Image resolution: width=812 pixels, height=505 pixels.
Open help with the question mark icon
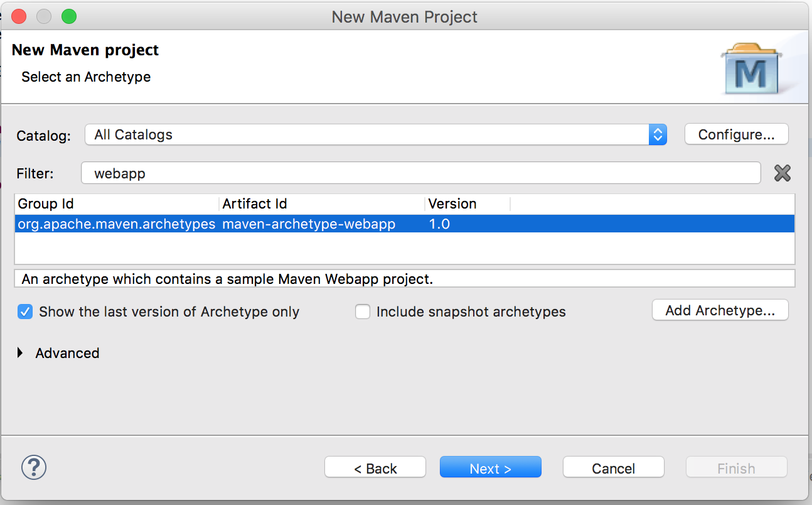[x=34, y=467]
